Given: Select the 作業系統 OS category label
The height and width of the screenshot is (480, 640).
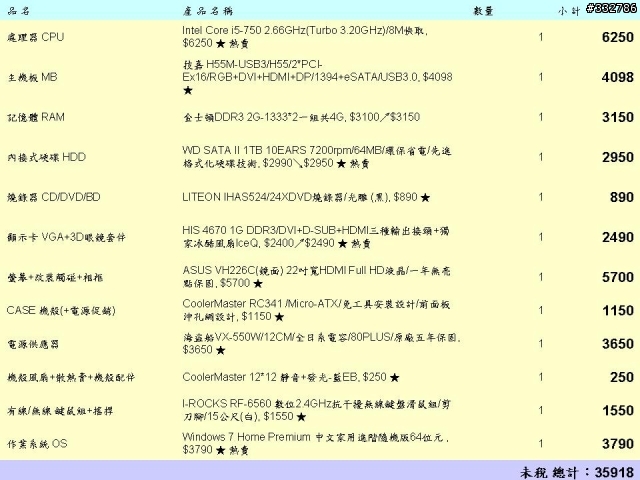Looking at the screenshot, I should click(x=37, y=444).
